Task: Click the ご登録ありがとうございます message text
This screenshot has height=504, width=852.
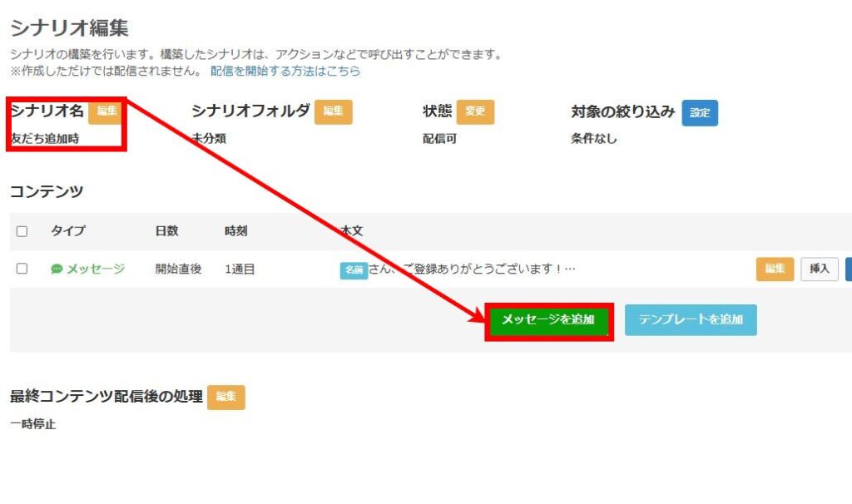Action: (x=474, y=269)
